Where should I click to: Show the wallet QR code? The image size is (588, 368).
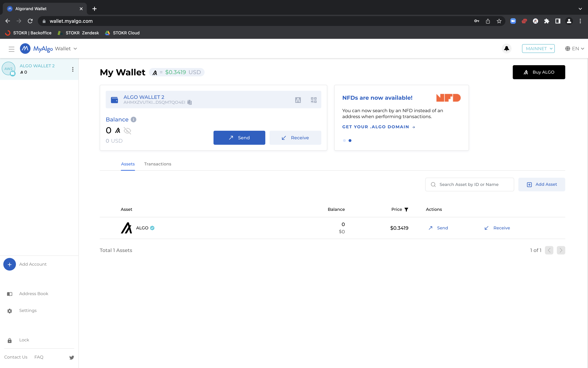point(313,100)
